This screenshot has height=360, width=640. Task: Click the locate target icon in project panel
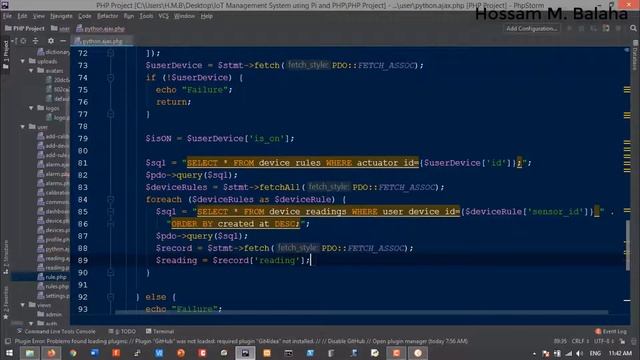[23, 41]
